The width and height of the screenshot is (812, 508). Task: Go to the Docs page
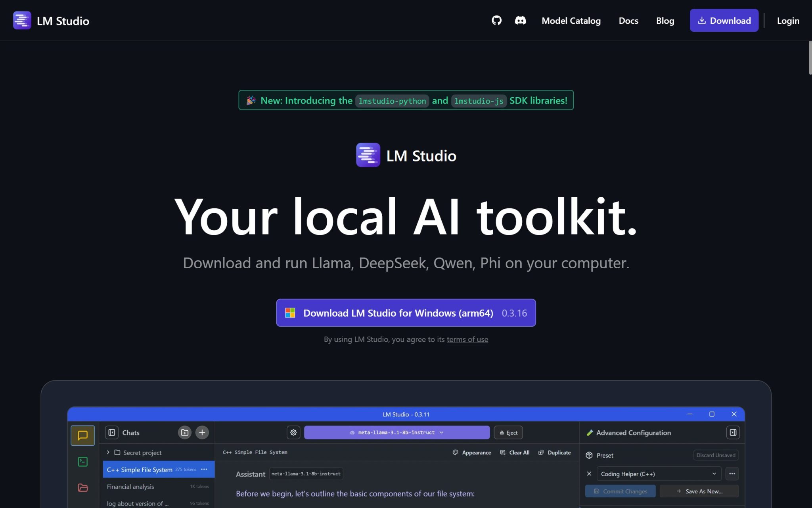pyautogui.click(x=628, y=21)
